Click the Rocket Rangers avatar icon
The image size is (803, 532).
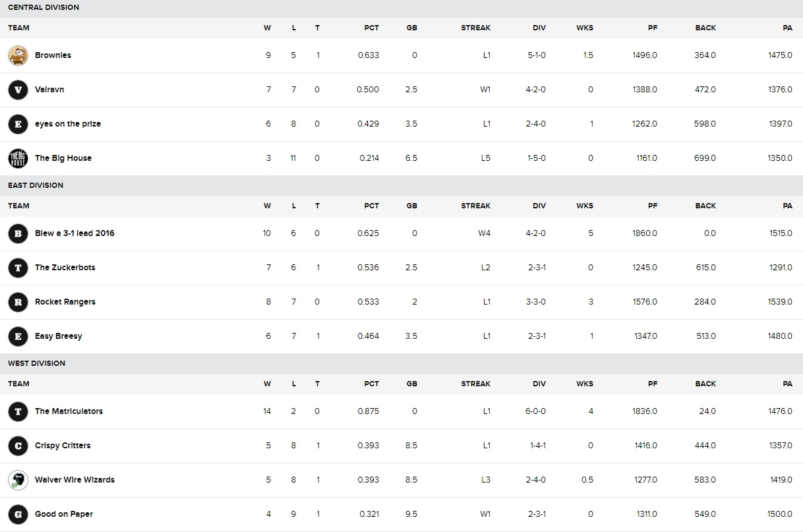click(x=18, y=302)
